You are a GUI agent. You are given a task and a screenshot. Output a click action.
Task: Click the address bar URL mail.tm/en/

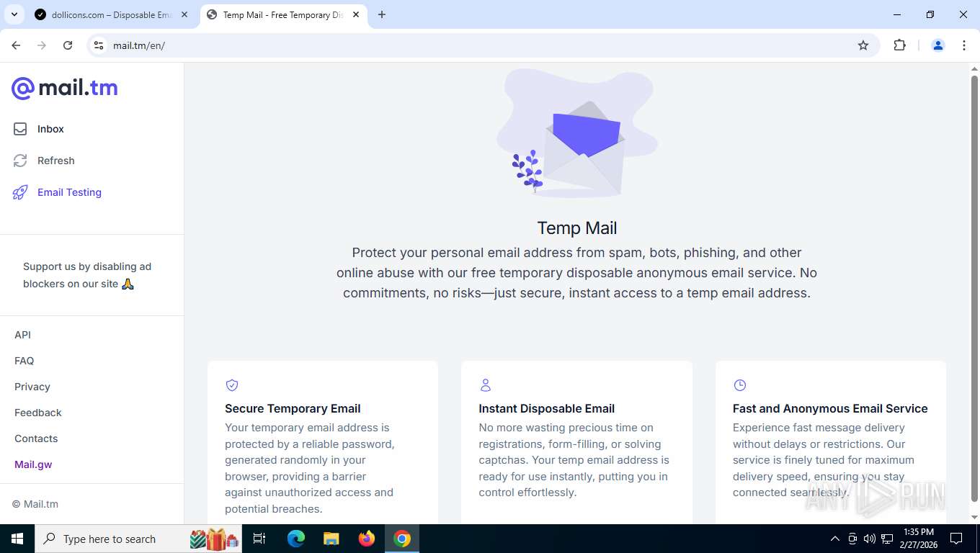139,45
